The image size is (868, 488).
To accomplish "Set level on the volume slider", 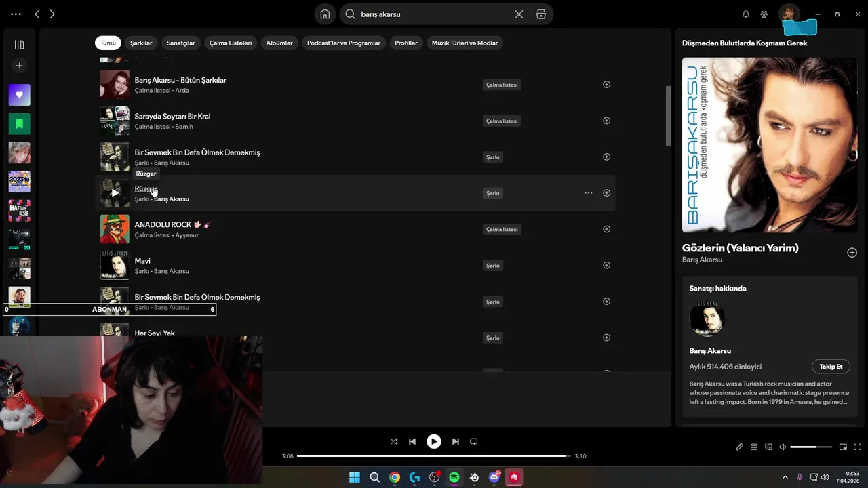I will click(811, 447).
